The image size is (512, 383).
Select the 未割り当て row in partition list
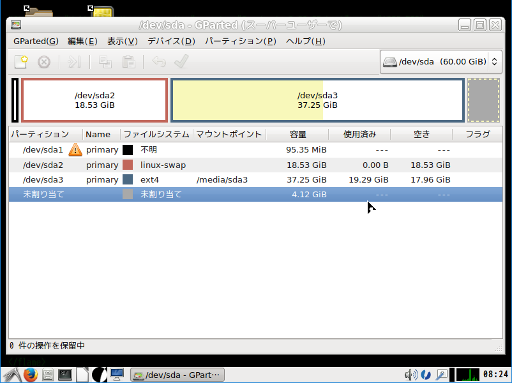tap(256, 194)
